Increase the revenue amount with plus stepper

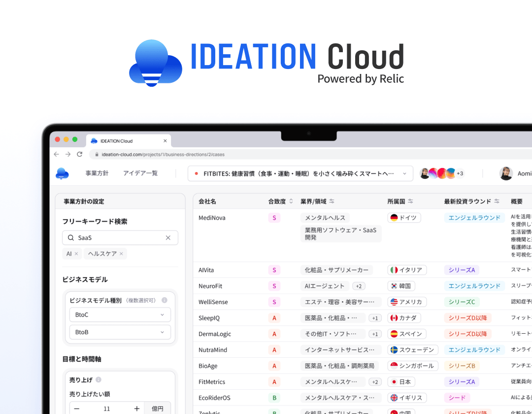(136, 408)
